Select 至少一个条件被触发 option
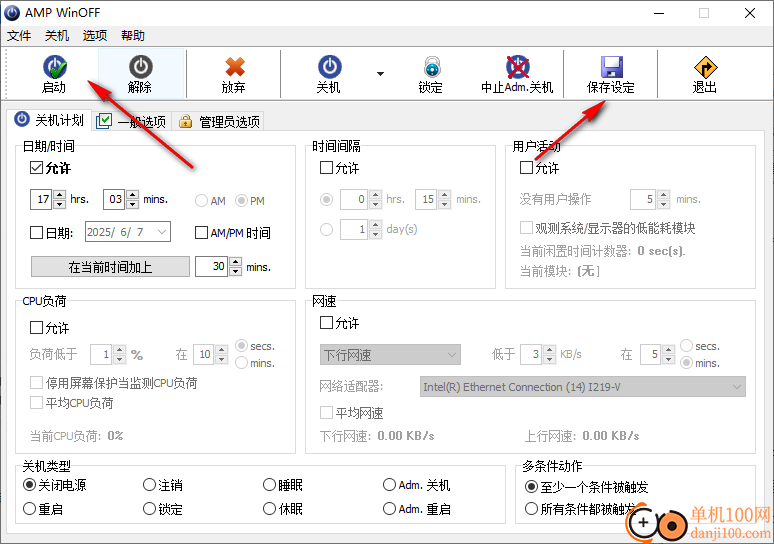 tap(531, 487)
